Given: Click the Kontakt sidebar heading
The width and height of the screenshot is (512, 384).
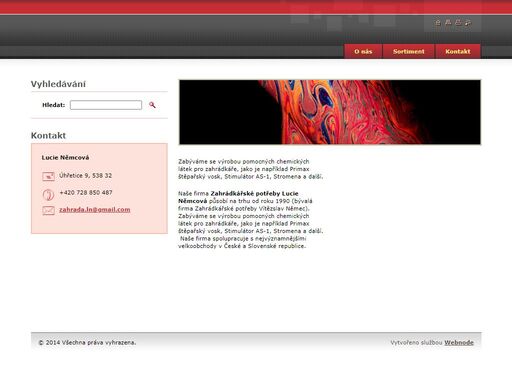Looking at the screenshot, I should (x=48, y=135).
